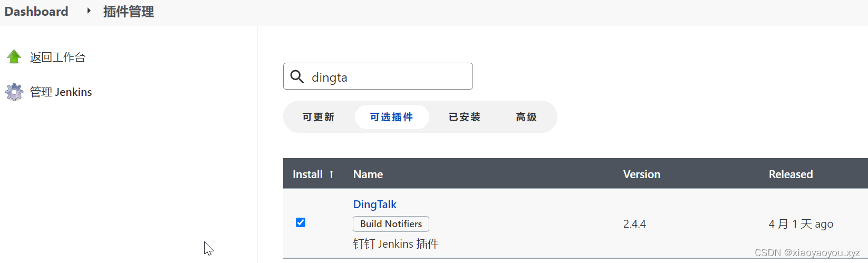Image resolution: width=868 pixels, height=263 pixels.
Task: Sort by the Name column header
Action: pos(368,174)
